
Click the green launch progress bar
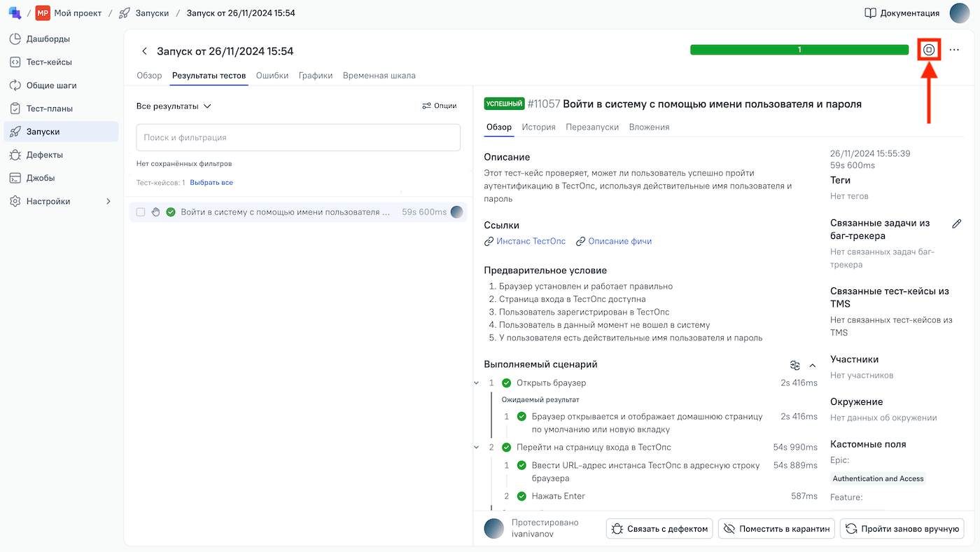tap(799, 50)
